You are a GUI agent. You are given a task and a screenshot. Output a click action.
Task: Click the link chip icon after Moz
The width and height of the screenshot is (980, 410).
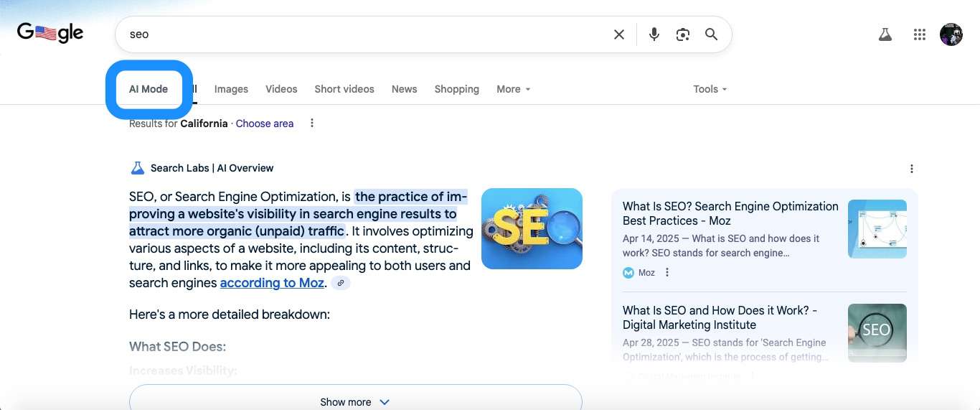(x=341, y=283)
